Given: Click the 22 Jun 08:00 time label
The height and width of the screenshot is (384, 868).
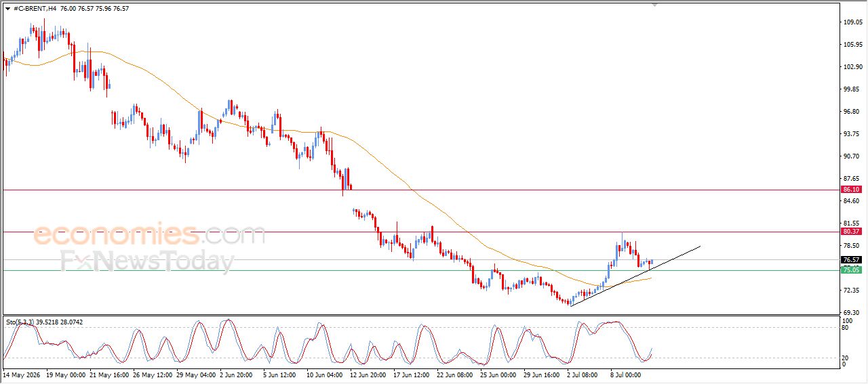Looking at the screenshot, I should coord(454,374).
